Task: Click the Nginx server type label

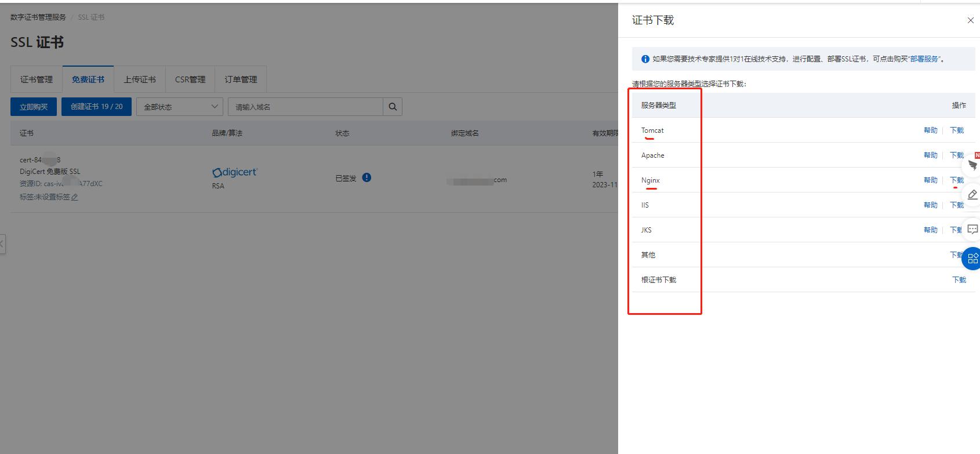Action: tap(651, 180)
